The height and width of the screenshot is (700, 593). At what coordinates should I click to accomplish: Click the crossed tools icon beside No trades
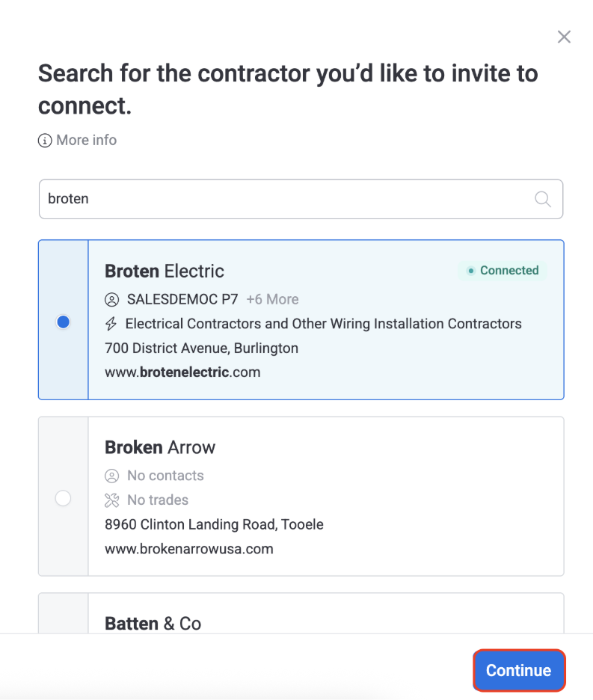(111, 500)
